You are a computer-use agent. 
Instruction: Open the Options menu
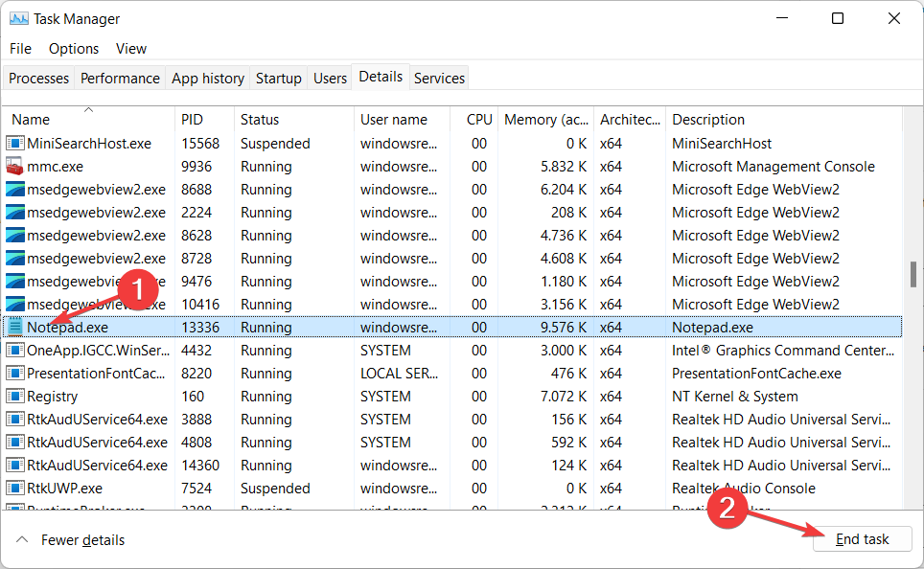74,49
